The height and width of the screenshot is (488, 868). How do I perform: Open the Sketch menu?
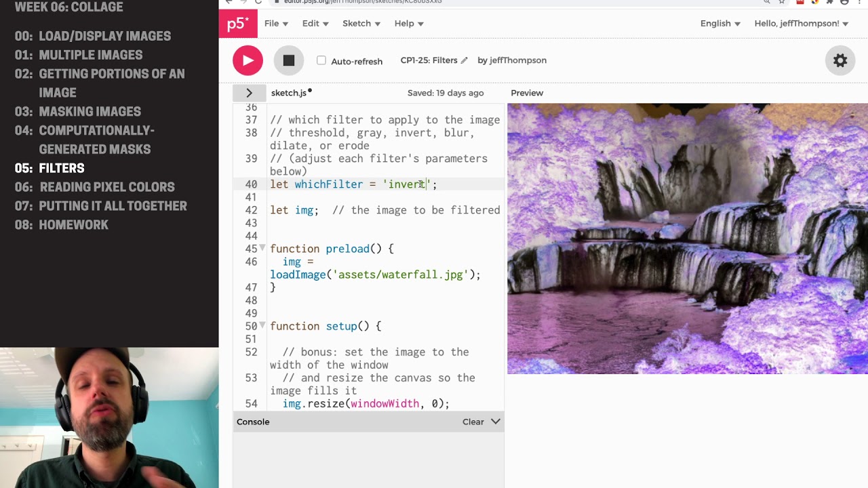coord(361,23)
